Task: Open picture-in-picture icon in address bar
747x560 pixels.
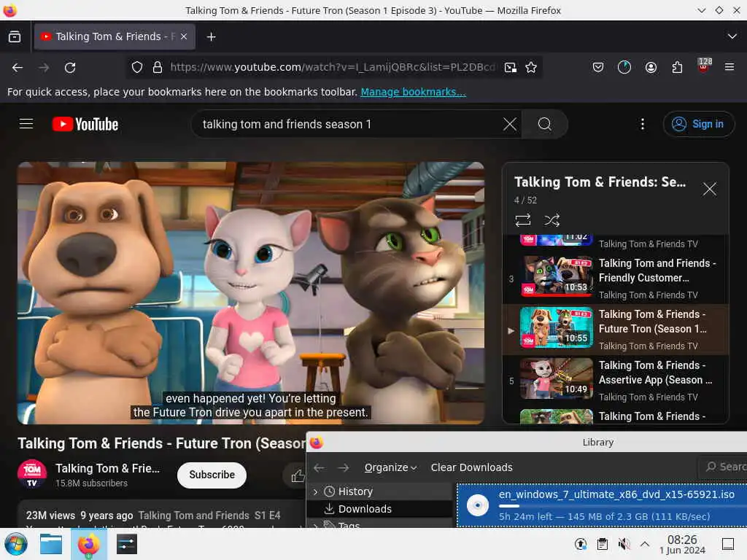Action: point(510,68)
